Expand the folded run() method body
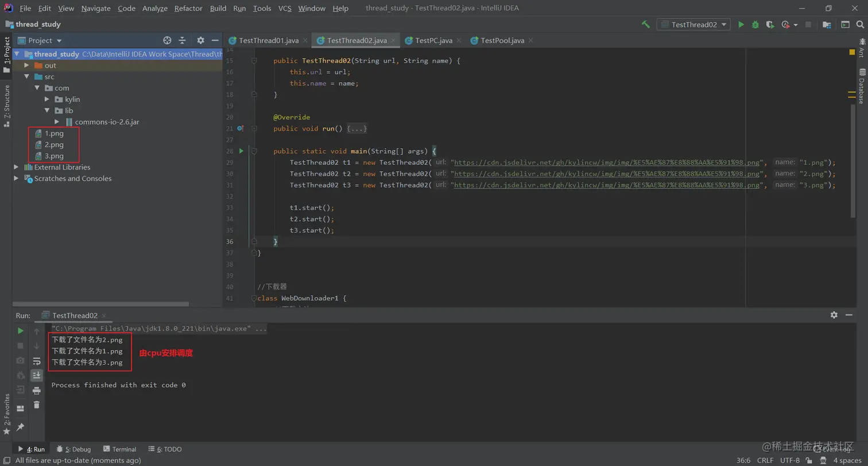 [x=356, y=129]
